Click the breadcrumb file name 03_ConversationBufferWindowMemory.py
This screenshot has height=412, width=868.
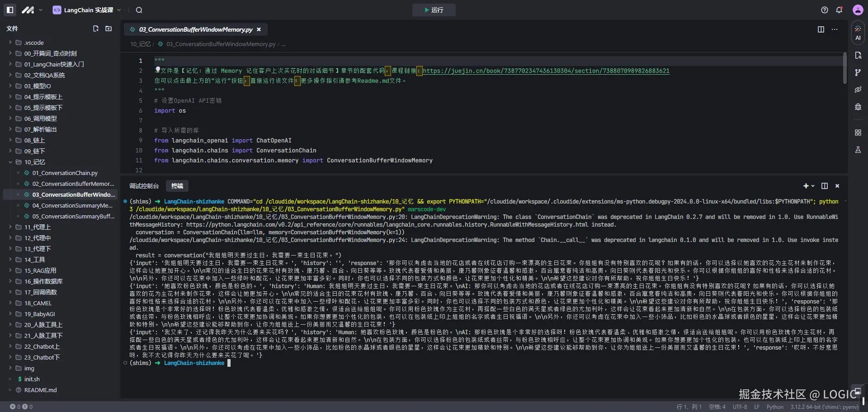[221, 44]
